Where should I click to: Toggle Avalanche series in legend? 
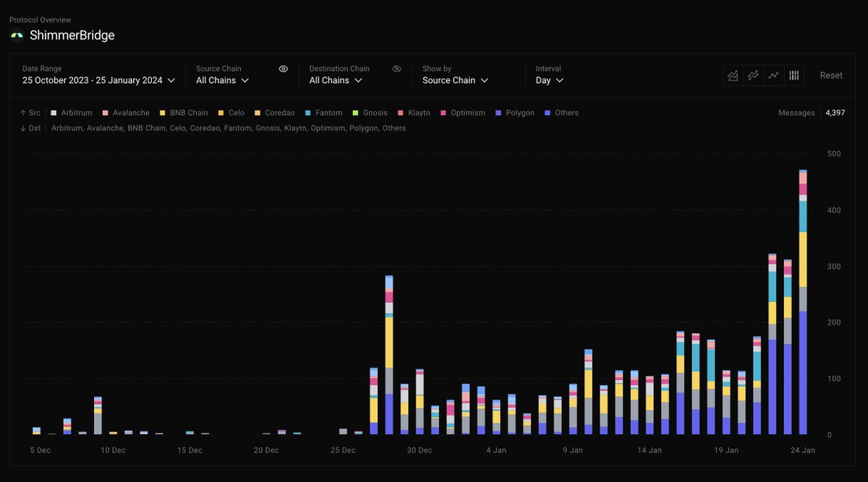point(126,113)
